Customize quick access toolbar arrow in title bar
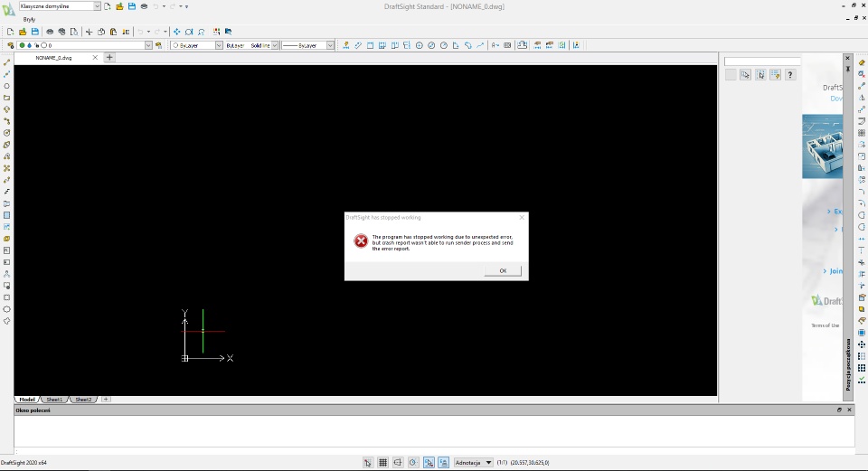This screenshot has height=471, width=868. click(x=186, y=6)
